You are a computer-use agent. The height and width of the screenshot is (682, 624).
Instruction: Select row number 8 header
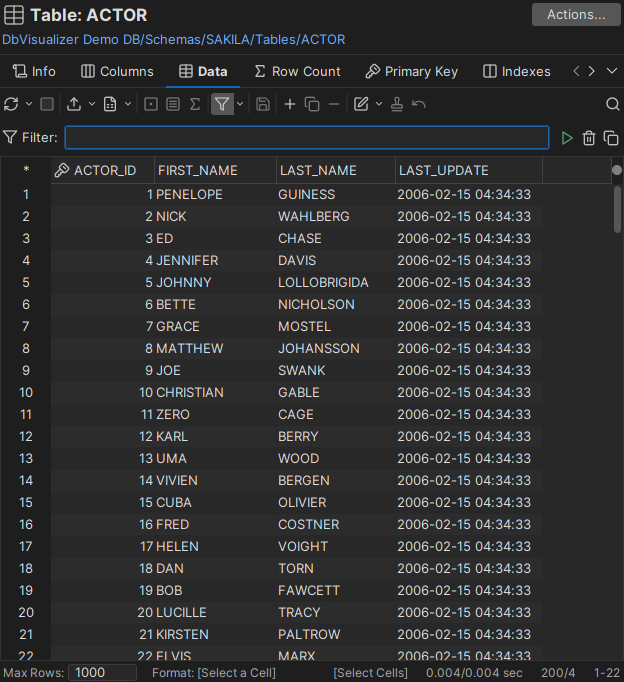point(26,348)
